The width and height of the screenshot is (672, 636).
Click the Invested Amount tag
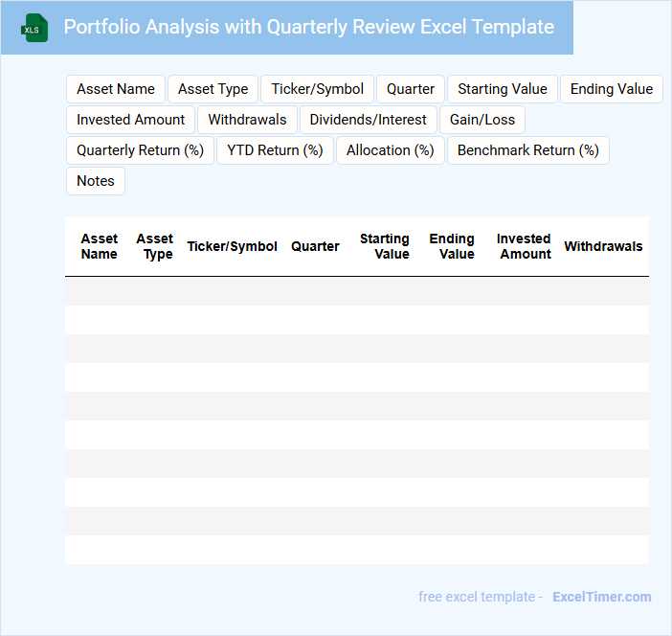tap(131, 120)
